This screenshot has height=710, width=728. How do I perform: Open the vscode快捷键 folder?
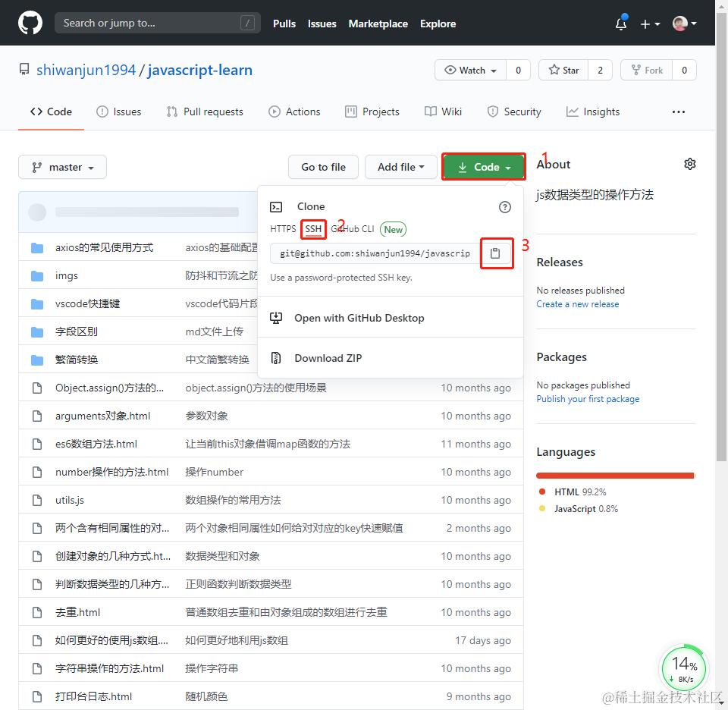tap(87, 303)
